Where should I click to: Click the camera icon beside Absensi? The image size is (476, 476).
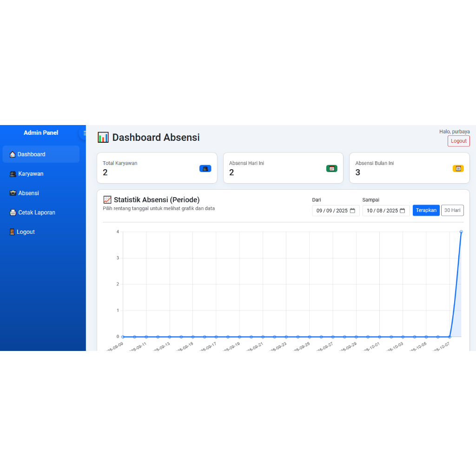pyautogui.click(x=13, y=193)
